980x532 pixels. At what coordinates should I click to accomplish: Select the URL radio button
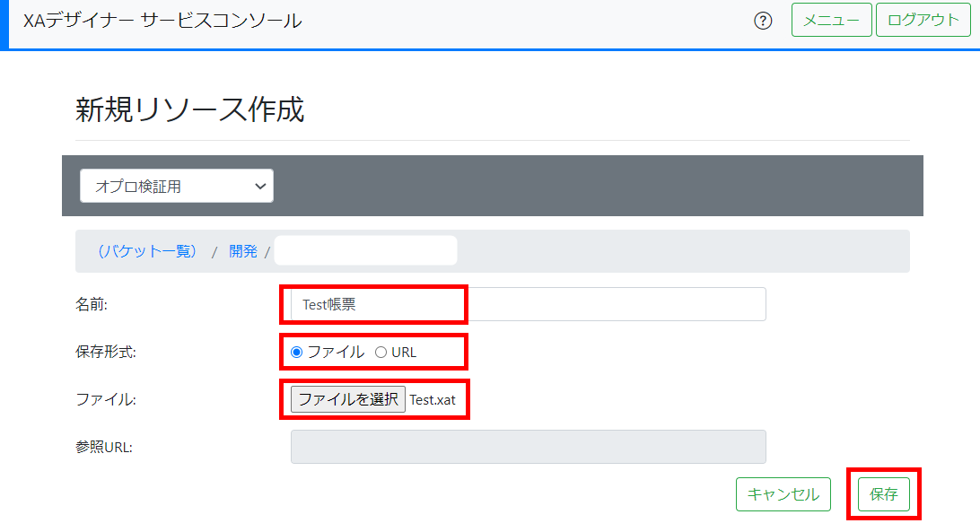(381, 353)
